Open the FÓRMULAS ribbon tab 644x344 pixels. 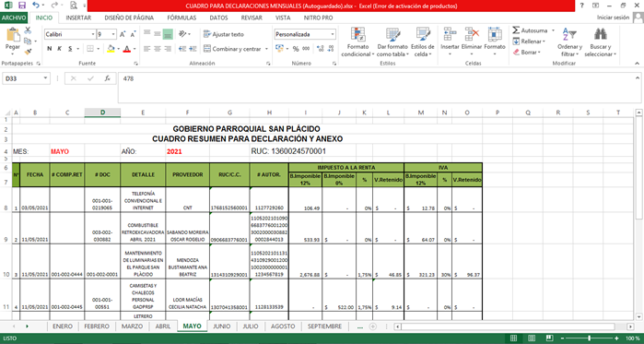pyautogui.click(x=181, y=18)
